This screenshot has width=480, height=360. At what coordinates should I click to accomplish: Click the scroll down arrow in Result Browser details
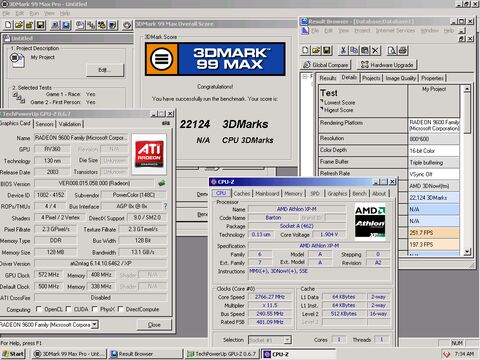click(x=467, y=252)
